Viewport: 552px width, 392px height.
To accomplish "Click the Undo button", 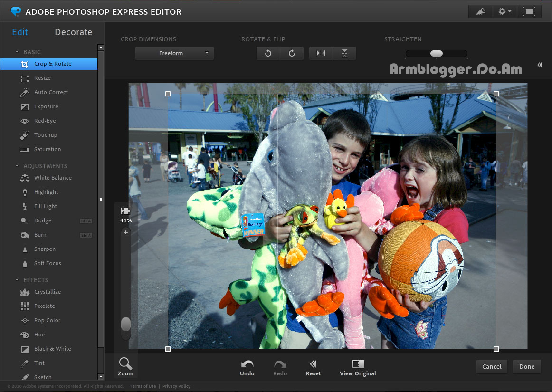I will click(x=247, y=368).
